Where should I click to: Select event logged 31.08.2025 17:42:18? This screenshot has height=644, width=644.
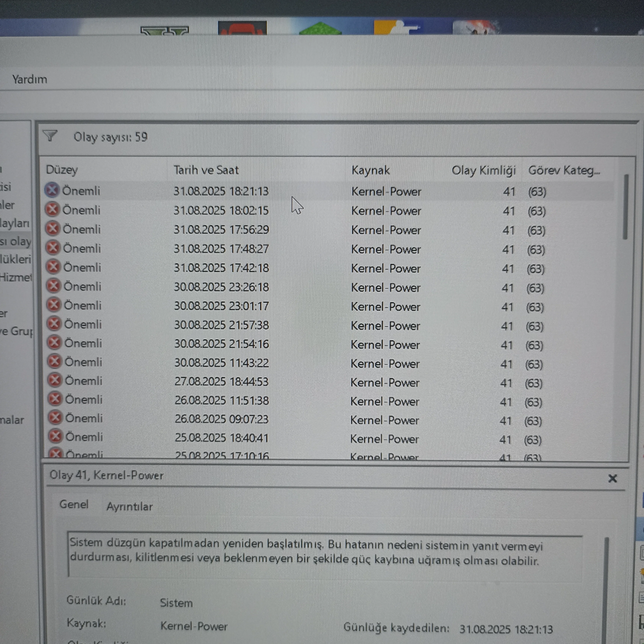221,268
